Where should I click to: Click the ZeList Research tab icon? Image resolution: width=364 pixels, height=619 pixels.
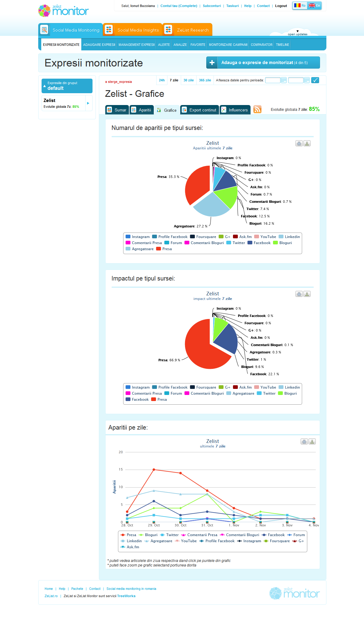(168, 30)
